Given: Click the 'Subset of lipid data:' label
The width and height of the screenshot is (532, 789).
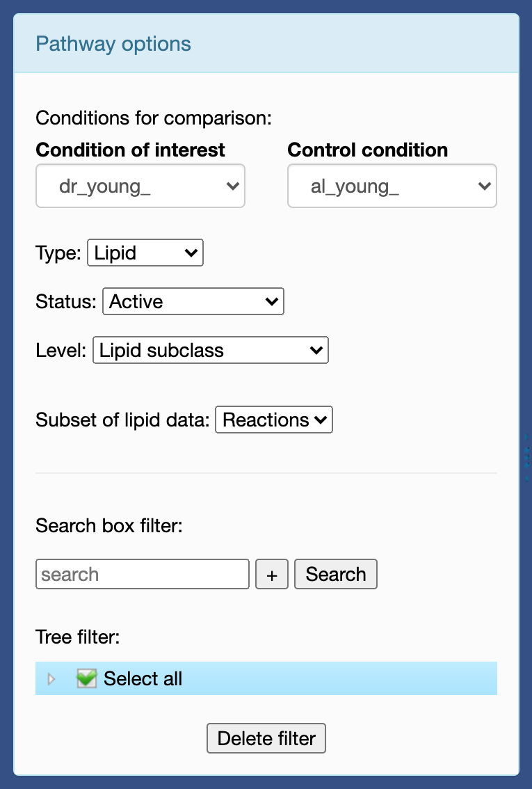Looking at the screenshot, I should 122,420.
